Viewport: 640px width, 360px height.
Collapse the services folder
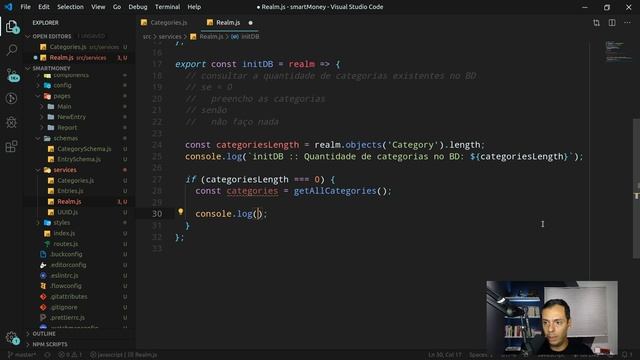(65, 170)
